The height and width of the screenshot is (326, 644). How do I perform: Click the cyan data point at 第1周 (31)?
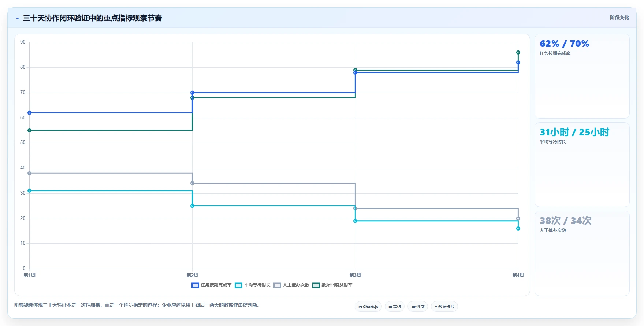(x=29, y=191)
